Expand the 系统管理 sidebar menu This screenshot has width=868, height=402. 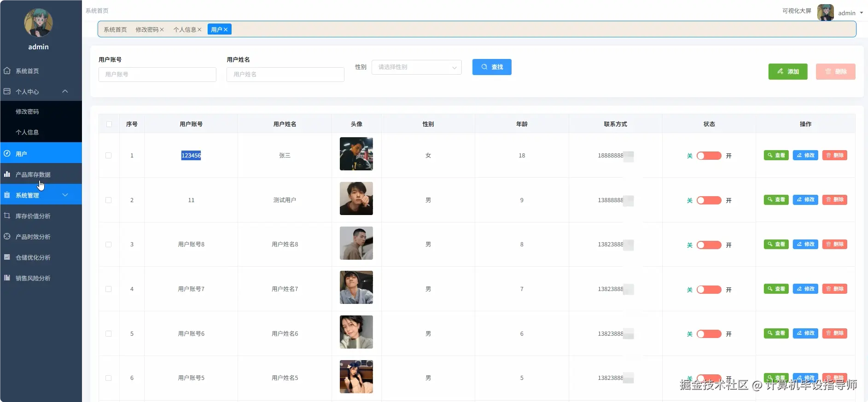click(x=65, y=195)
